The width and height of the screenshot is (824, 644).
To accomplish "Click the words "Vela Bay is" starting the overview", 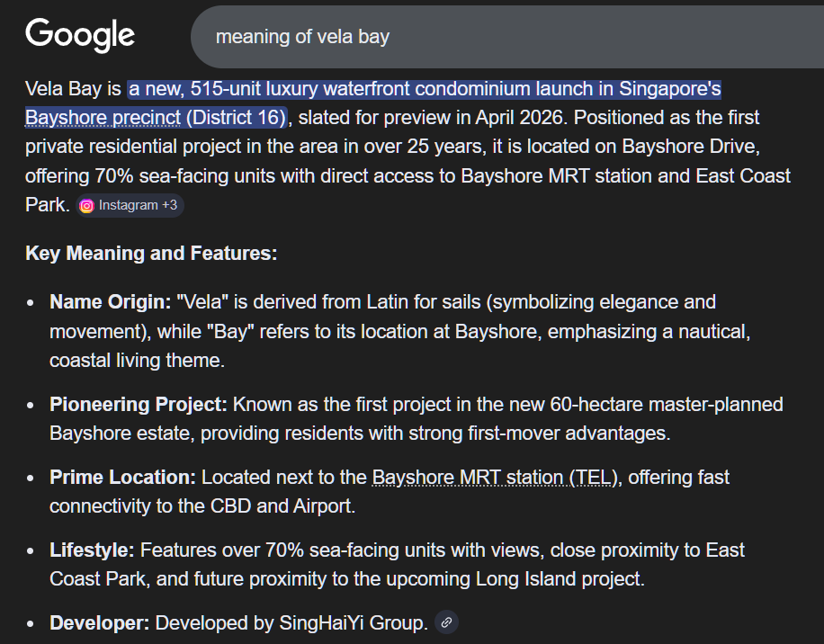I will 73,89.
